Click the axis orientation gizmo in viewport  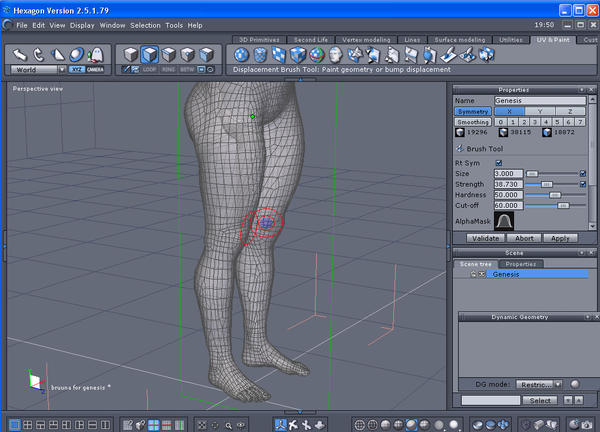[x=35, y=380]
